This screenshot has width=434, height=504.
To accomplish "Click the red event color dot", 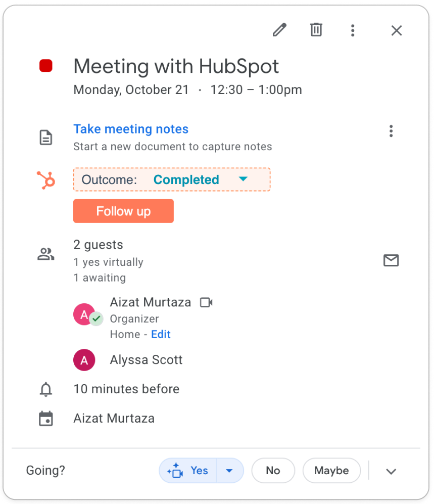I will [x=46, y=66].
